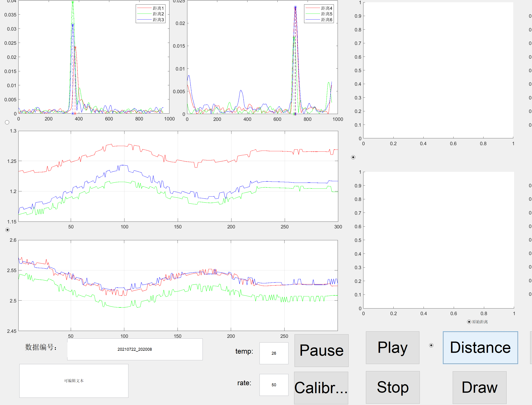The height and width of the screenshot is (405, 532).
Task: Click the 数据编号 field showing 20210722_202008
Action: click(x=135, y=349)
